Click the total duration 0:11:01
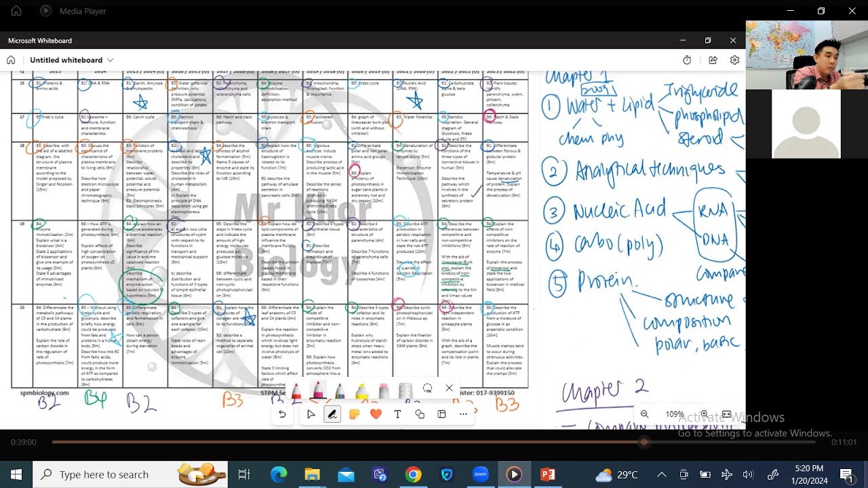This screenshot has height=488, width=868. (x=844, y=442)
